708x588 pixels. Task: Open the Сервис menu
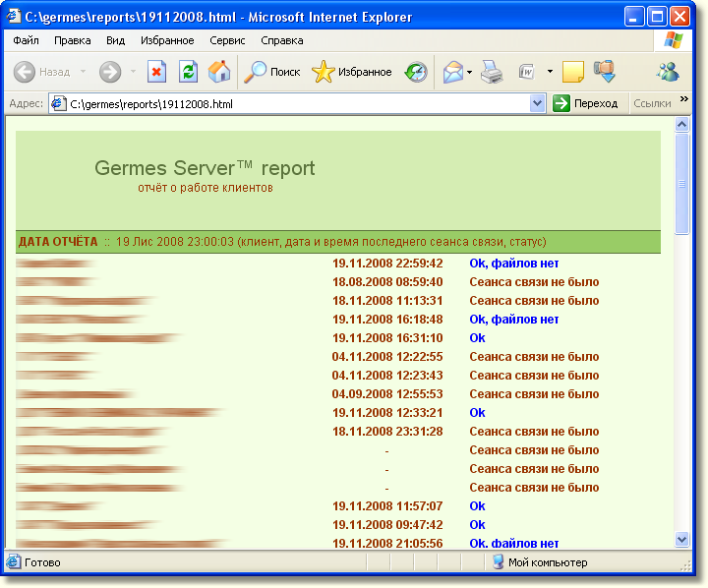(227, 40)
